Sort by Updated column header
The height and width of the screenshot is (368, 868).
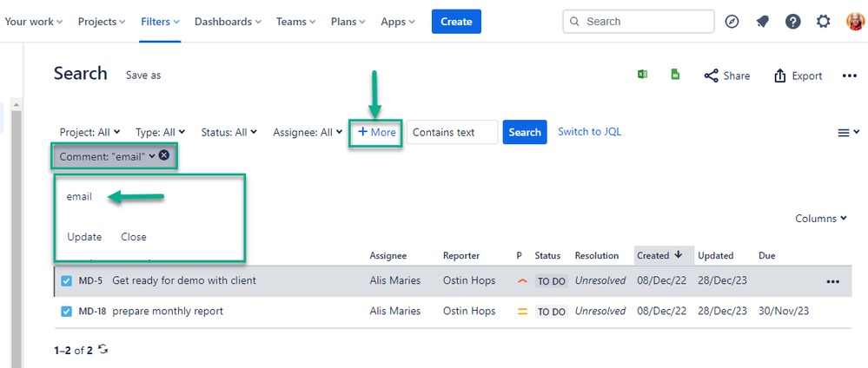pos(716,256)
